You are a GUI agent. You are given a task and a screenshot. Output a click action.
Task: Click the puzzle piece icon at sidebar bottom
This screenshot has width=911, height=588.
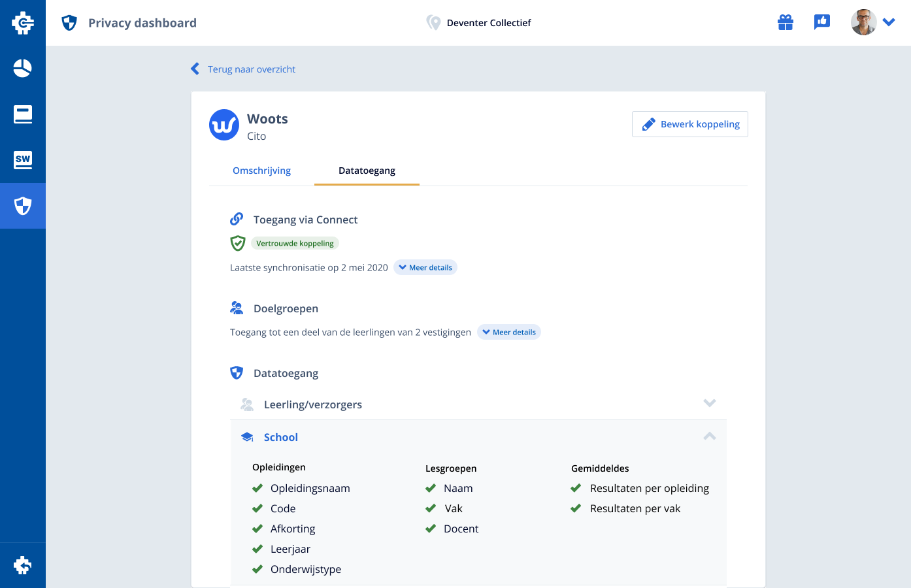point(22,565)
